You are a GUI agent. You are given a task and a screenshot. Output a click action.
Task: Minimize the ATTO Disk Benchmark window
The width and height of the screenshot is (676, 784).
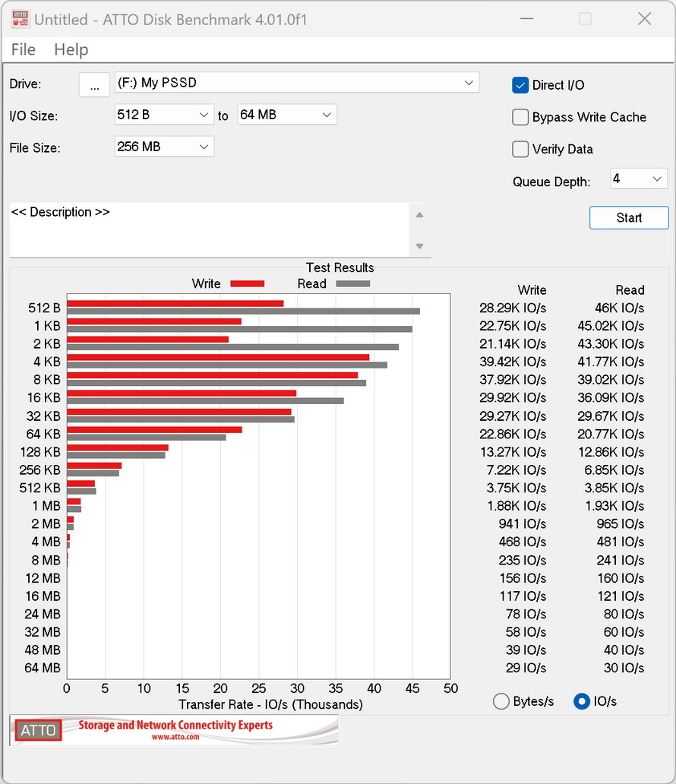pyautogui.click(x=526, y=19)
